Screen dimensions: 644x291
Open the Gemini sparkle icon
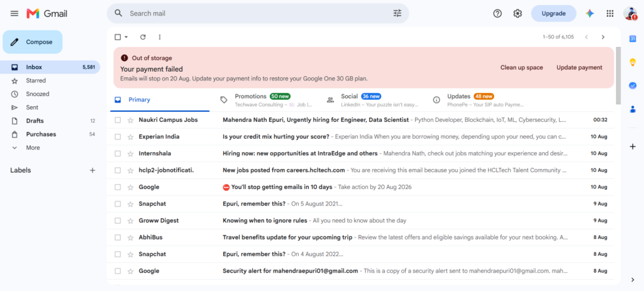pos(590,14)
